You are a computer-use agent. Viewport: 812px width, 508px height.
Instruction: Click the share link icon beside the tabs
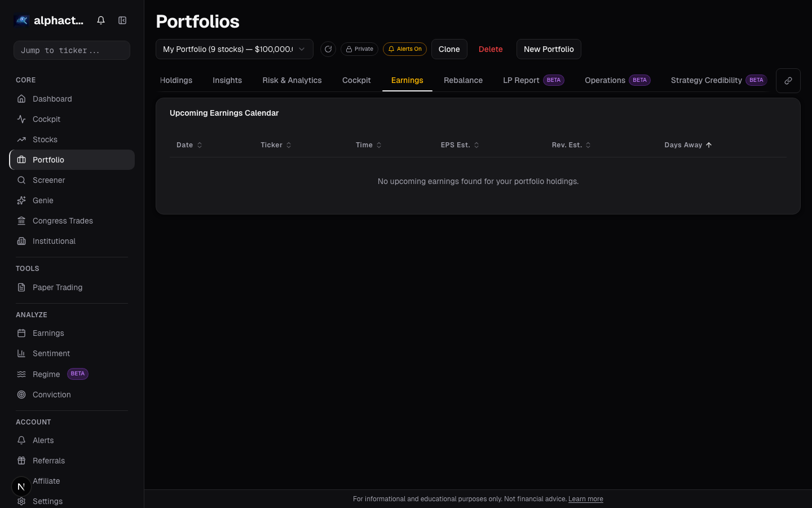tap(788, 80)
